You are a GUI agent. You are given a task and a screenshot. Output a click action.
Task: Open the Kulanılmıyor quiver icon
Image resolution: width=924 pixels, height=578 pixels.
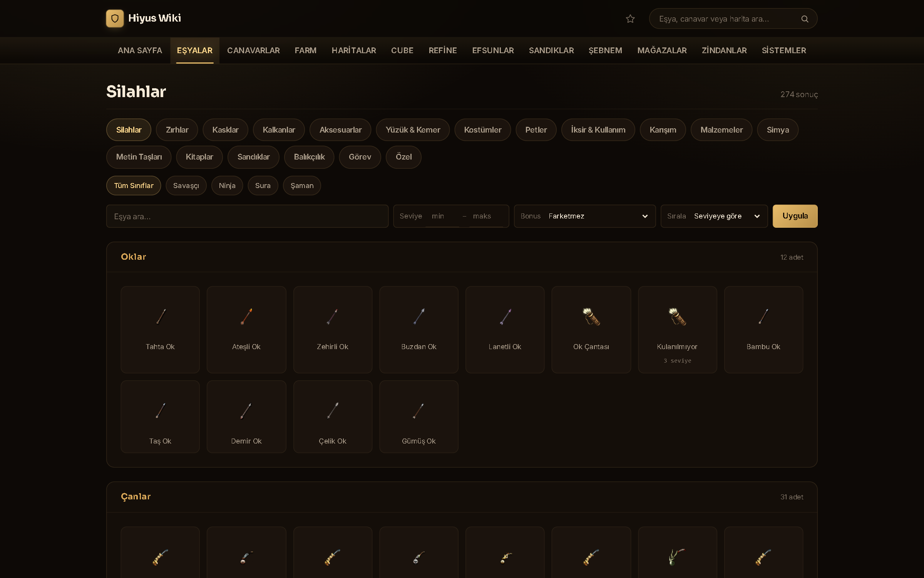[678, 317]
